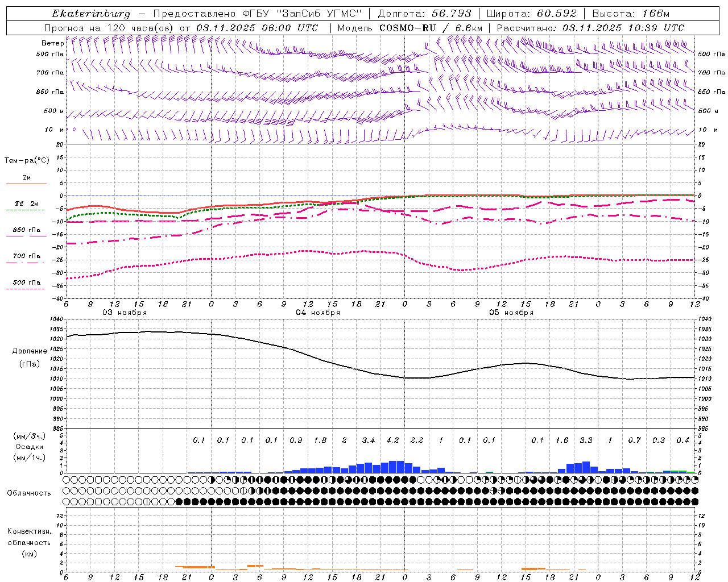Viewport: 728px width, 582px height.
Task: Click the '3.4' precipitation value
Action: [369, 440]
